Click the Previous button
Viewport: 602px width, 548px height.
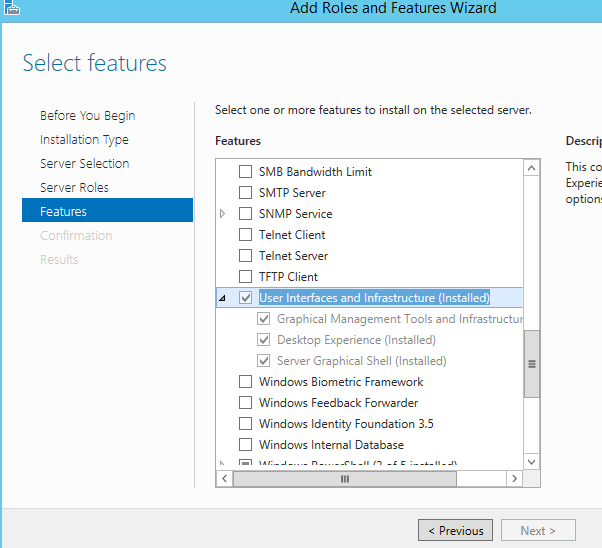(x=455, y=530)
